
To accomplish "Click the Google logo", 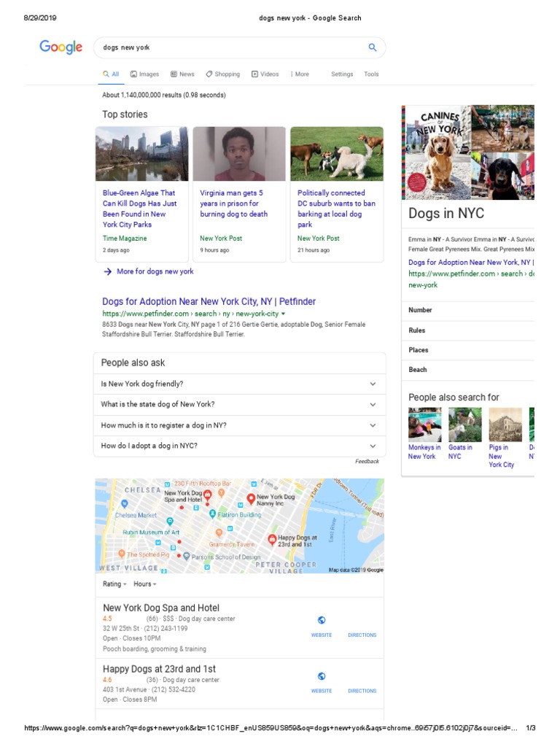I will [61, 47].
